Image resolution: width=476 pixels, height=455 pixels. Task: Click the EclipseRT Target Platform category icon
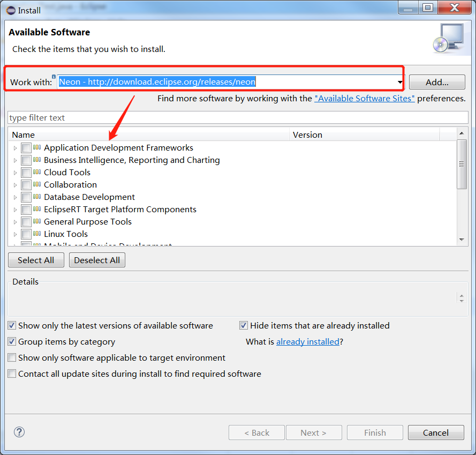coord(37,209)
